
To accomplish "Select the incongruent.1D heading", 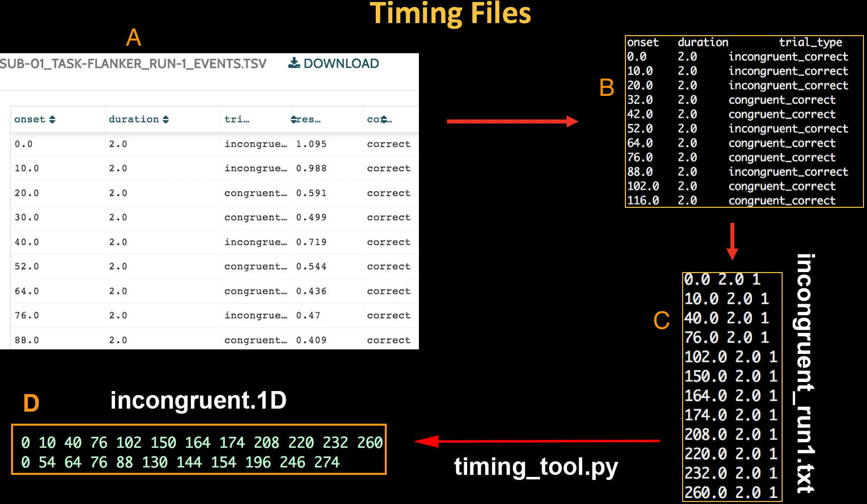I will pyautogui.click(x=198, y=401).
